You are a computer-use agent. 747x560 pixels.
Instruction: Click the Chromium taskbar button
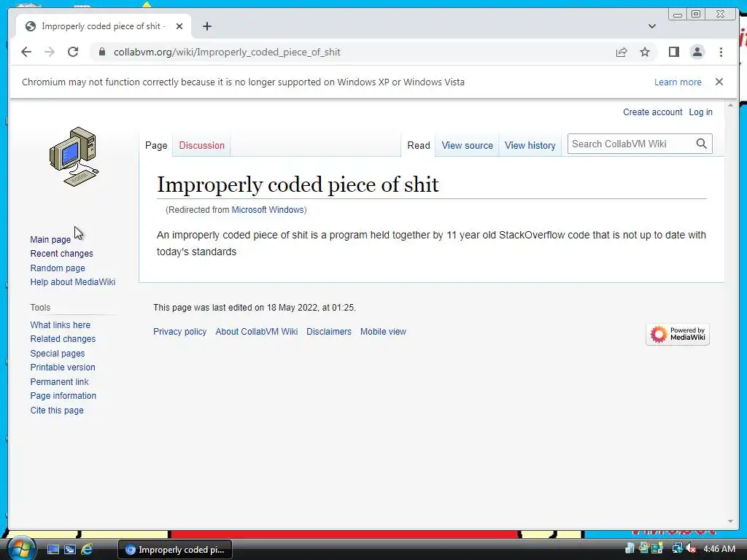(x=175, y=550)
